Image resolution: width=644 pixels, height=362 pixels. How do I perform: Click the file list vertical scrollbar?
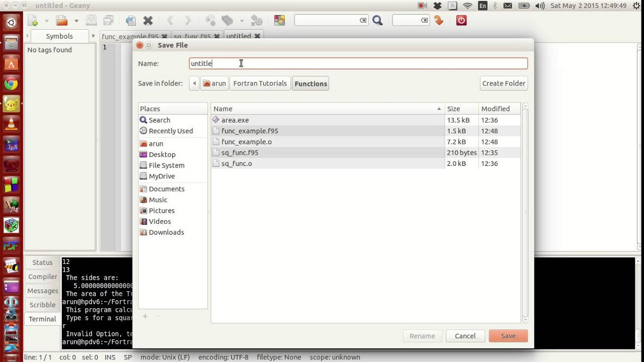tap(525, 213)
